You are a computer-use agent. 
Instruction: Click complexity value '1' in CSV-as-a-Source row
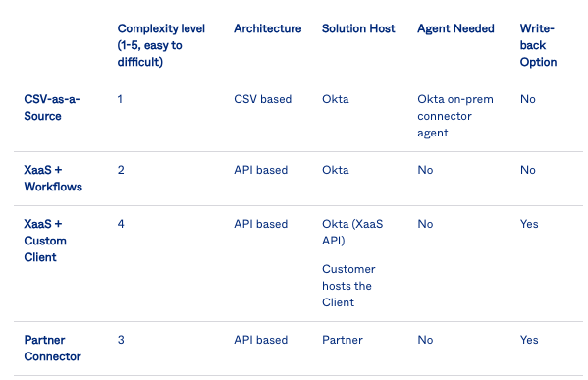pos(120,99)
